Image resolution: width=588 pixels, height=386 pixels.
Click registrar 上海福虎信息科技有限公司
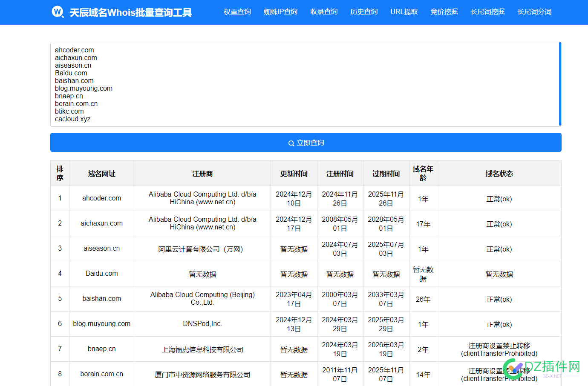coord(202,349)
